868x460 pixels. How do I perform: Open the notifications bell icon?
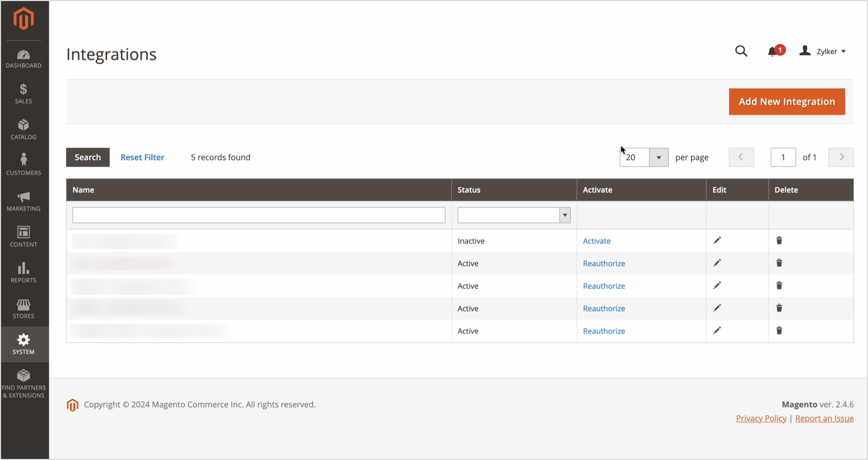[772, 52]
